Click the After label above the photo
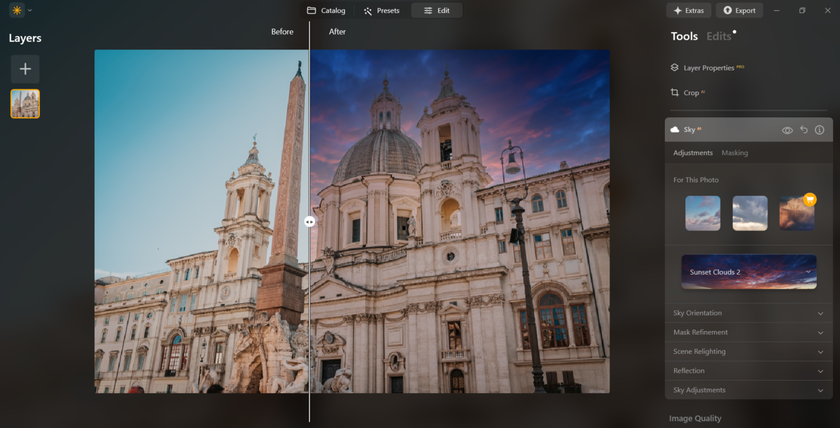The image size is (840, 428). pyautogui.click(x=337, y=32)
